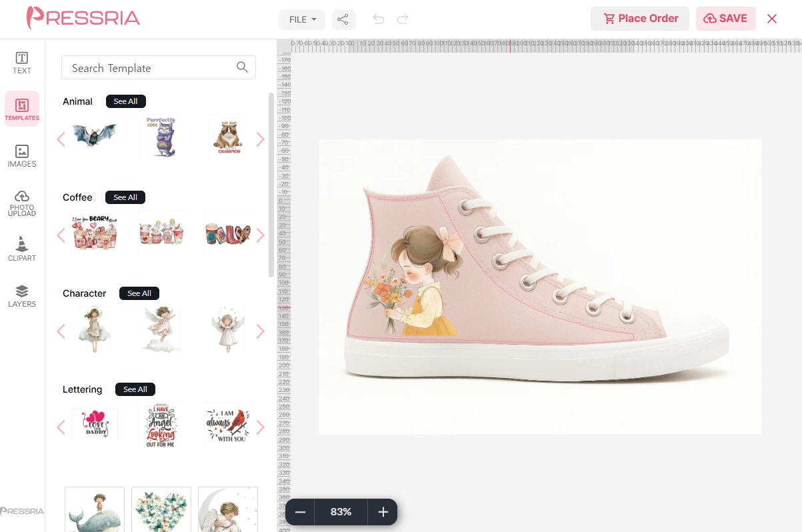Open the Layers panel
Viewport: 802px width, 532px height.
click(22, 295)
